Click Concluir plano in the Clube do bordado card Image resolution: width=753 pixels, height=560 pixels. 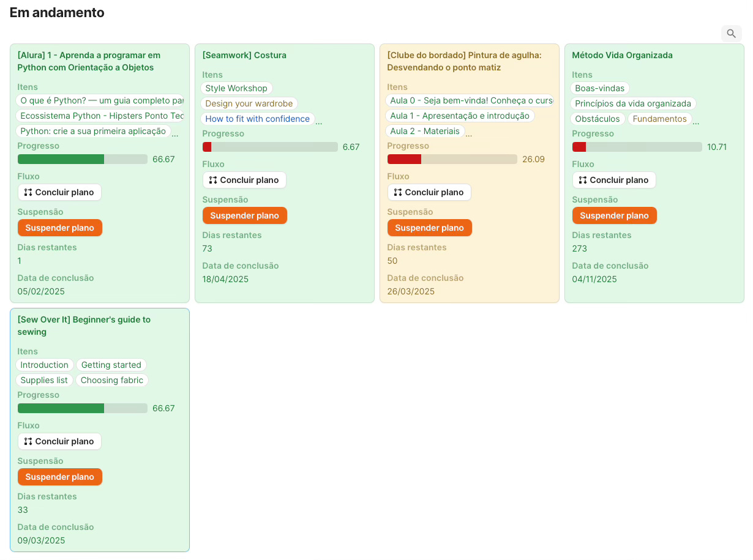pyautogui.click(x=429, y=192)
